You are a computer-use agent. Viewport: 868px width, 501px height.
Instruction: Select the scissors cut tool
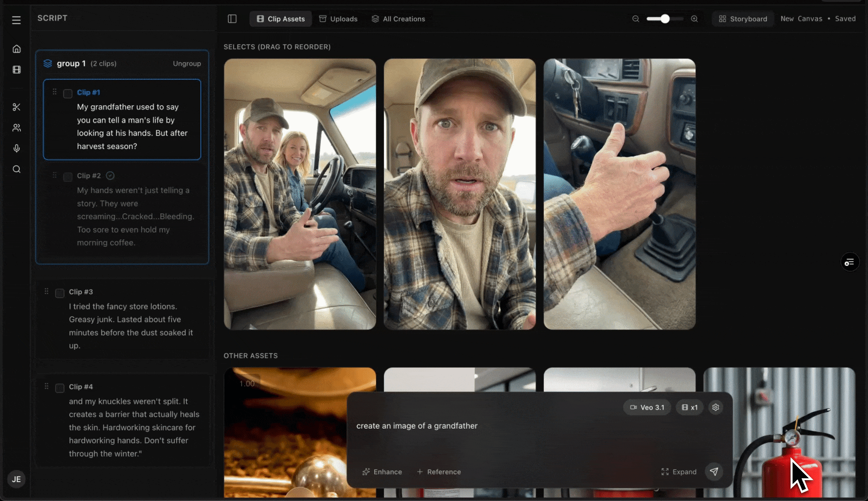pos(17,107)
